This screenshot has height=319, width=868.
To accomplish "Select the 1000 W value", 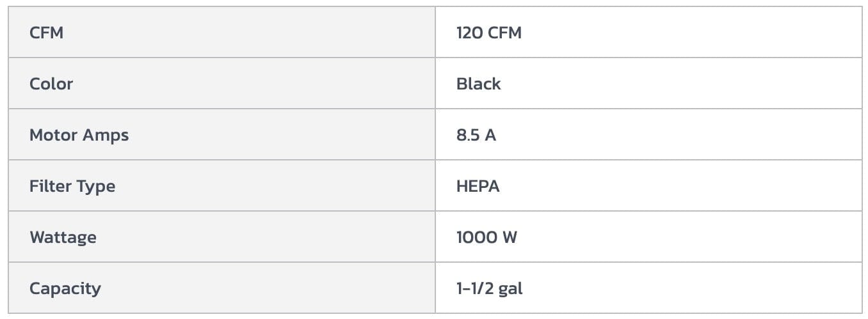I will (x=486, y=237).
